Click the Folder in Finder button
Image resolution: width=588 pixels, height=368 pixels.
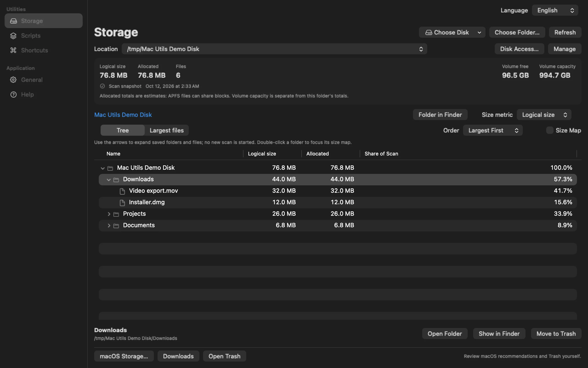click(x=440, y=115)
